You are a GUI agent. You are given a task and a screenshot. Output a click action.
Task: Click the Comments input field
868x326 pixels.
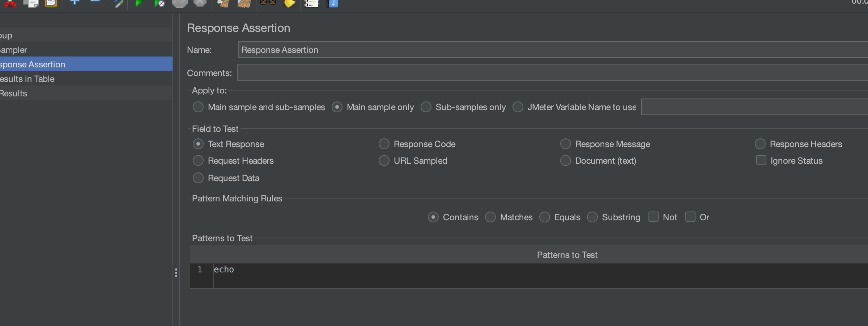click(x=552, y=73)
